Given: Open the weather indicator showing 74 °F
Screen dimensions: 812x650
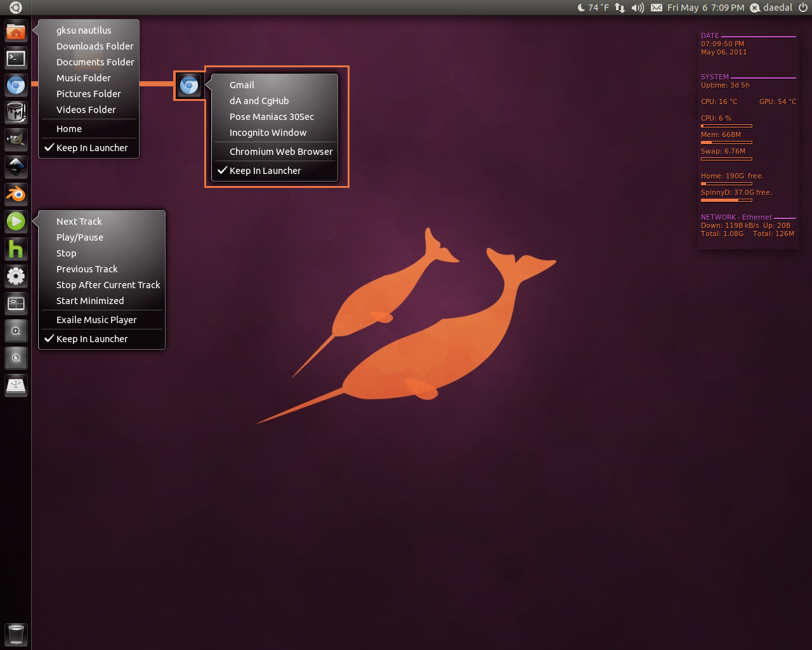Looking at the screenshot, I should (x=593, y=8).
